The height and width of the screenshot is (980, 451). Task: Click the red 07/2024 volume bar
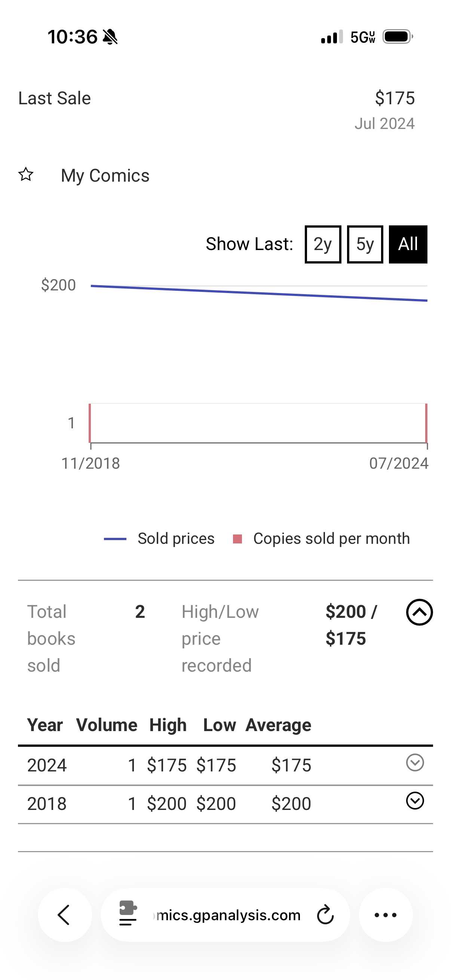pos(426,423)
